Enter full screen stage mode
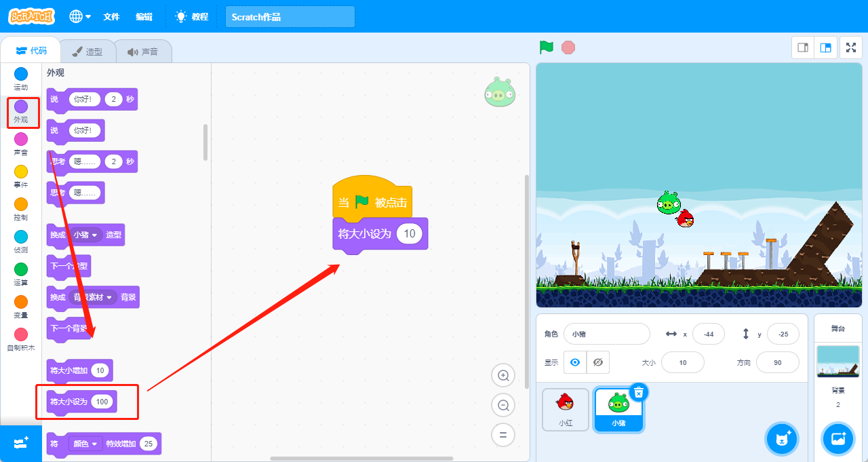The height and width of the screenshot is (462, 868). [x=851, y=47]
